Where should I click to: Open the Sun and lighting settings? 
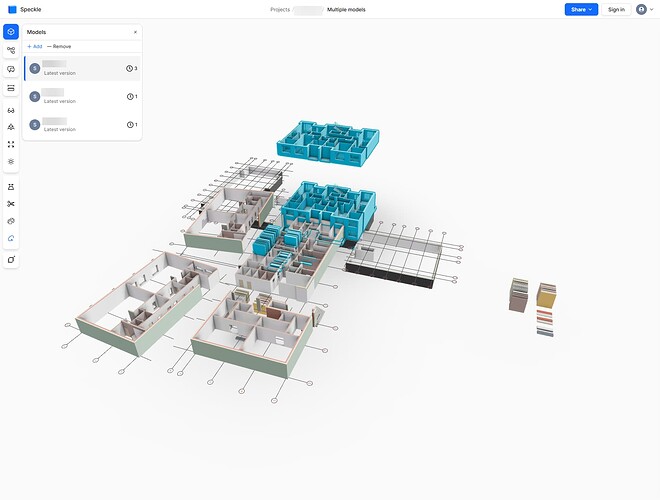click(x=11, y=161)
